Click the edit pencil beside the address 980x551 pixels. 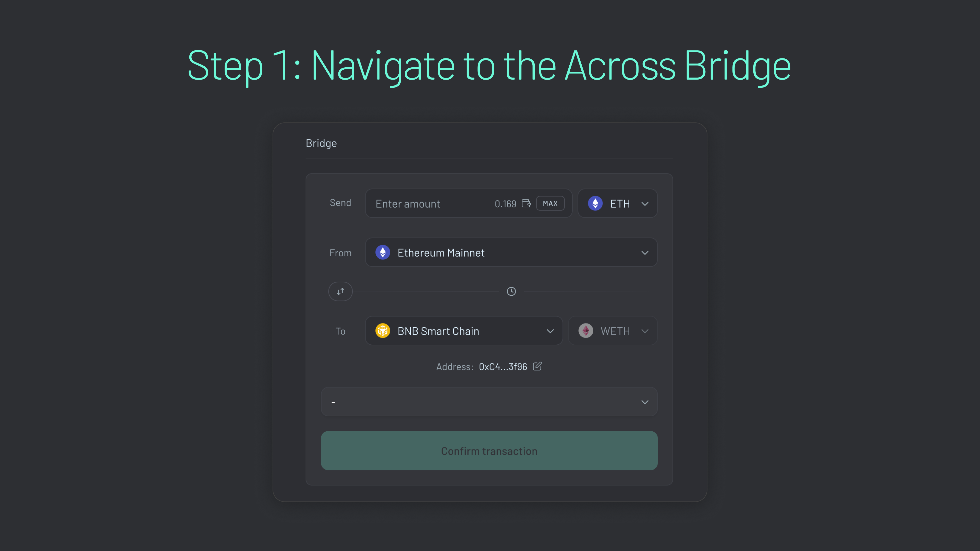click(x=537, y=366)
